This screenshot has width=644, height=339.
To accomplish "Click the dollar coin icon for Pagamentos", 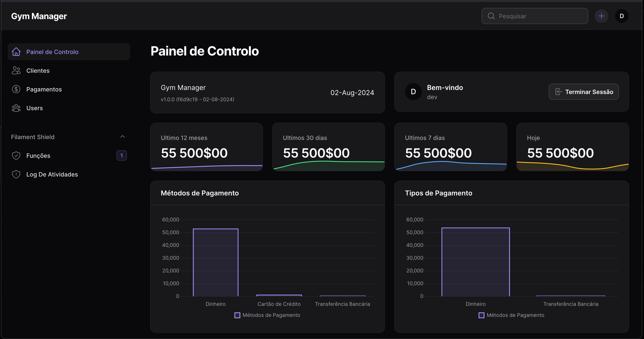I will 16,89.
